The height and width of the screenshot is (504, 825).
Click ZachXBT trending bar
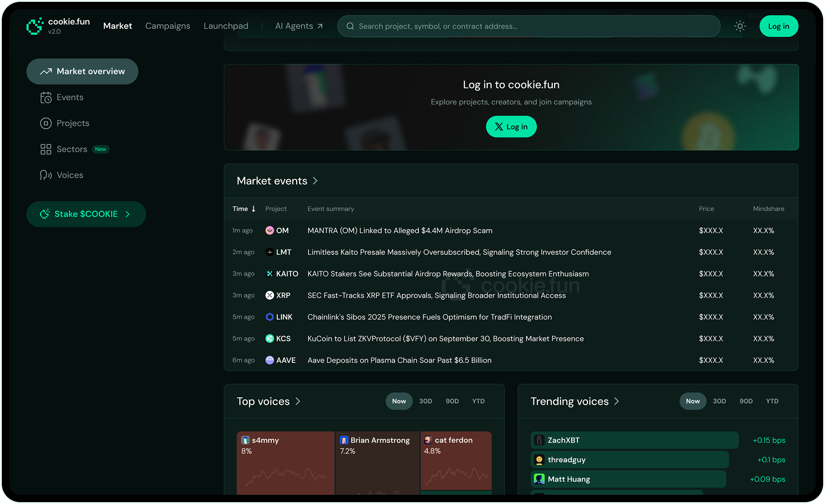pos(634,440)
